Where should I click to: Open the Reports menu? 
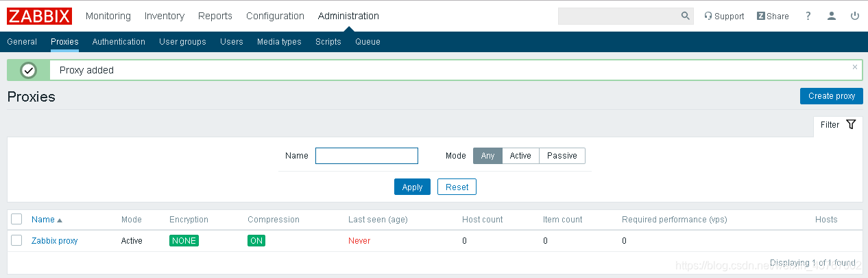click(215, 16)
